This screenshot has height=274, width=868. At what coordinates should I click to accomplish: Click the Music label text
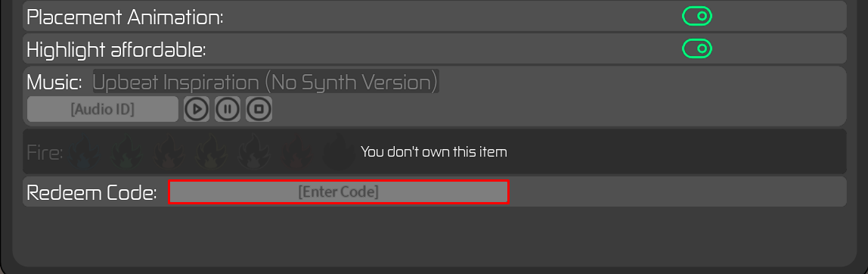54,82
